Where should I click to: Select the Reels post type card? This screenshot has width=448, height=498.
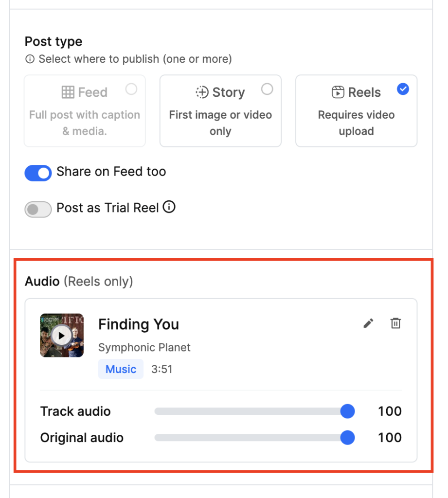click(356, 111)
